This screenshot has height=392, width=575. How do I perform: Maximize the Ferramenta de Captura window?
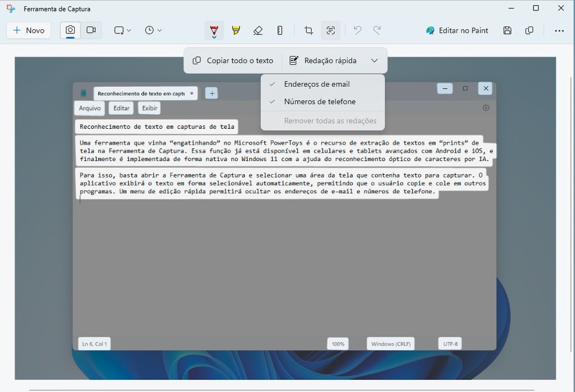tap(536, 8)
